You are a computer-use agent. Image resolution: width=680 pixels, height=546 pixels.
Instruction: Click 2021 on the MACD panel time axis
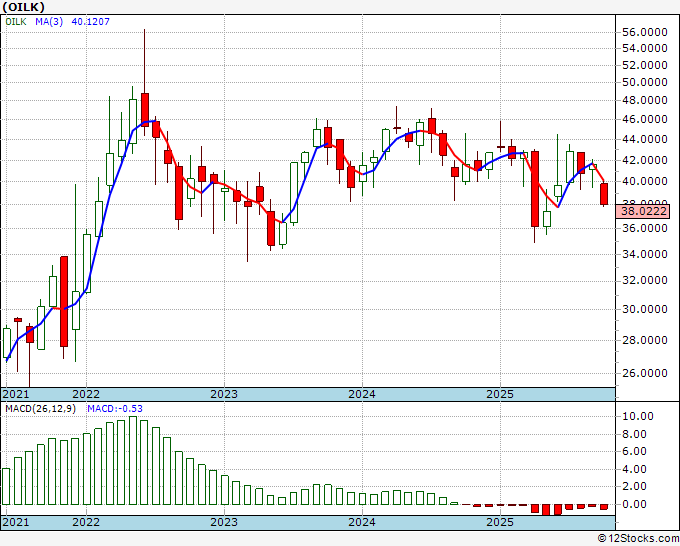coord(15,522)
